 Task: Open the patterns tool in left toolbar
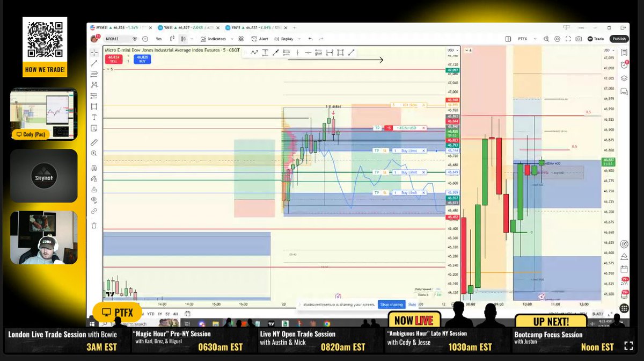tap(94, 85)
